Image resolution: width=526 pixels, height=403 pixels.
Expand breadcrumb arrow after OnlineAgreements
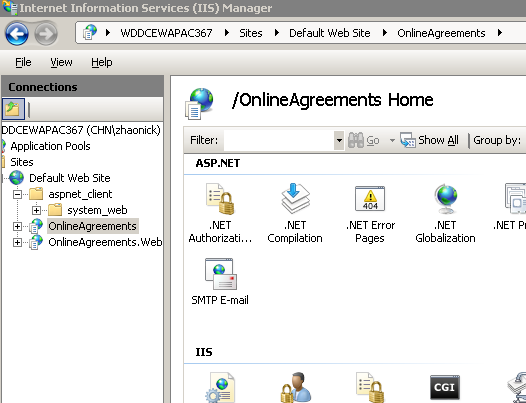pyautogui.click(x=500, y=33)
